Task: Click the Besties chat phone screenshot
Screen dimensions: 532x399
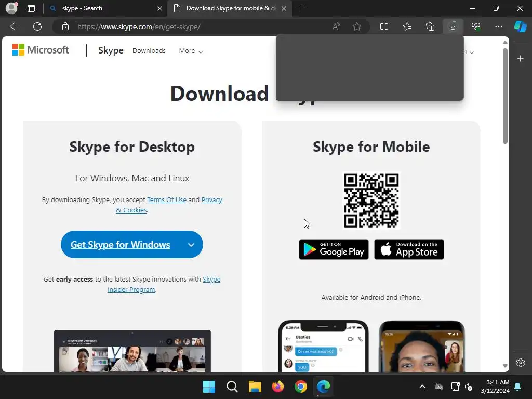Action: pos(323,346)
